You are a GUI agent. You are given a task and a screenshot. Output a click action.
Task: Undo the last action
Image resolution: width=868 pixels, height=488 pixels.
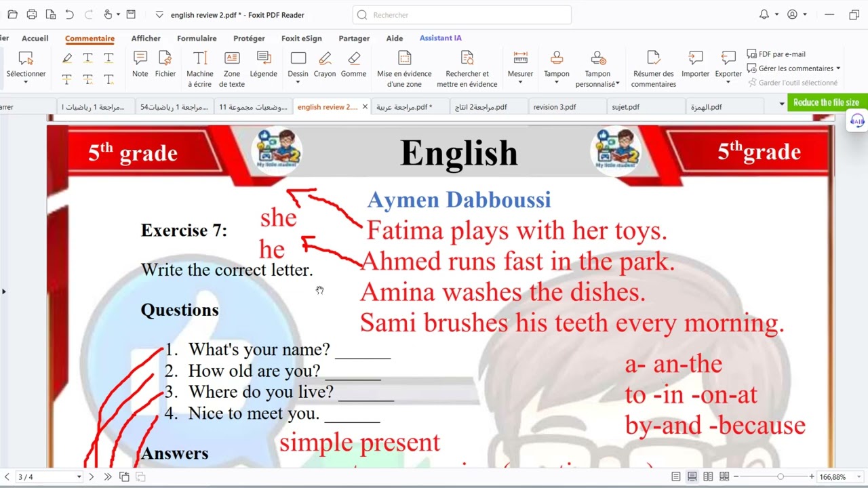pyautogui.click(x=69, y=14)
